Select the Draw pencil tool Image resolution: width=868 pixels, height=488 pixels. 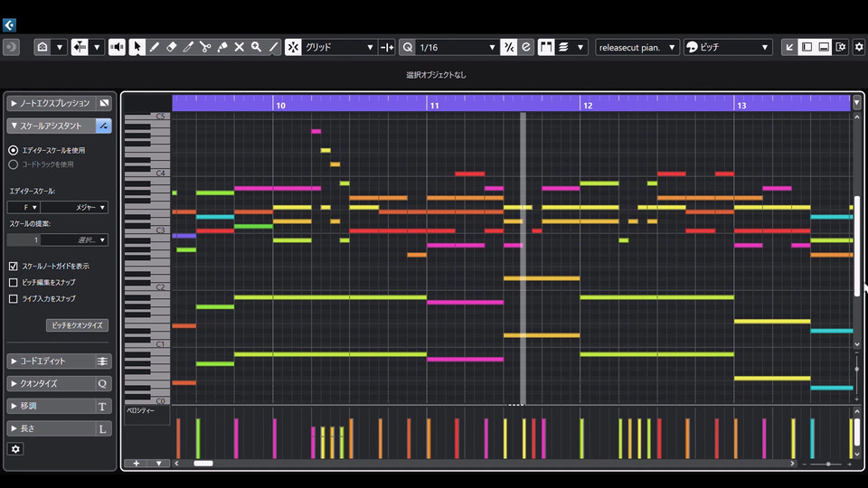click(x=155, y=47)
